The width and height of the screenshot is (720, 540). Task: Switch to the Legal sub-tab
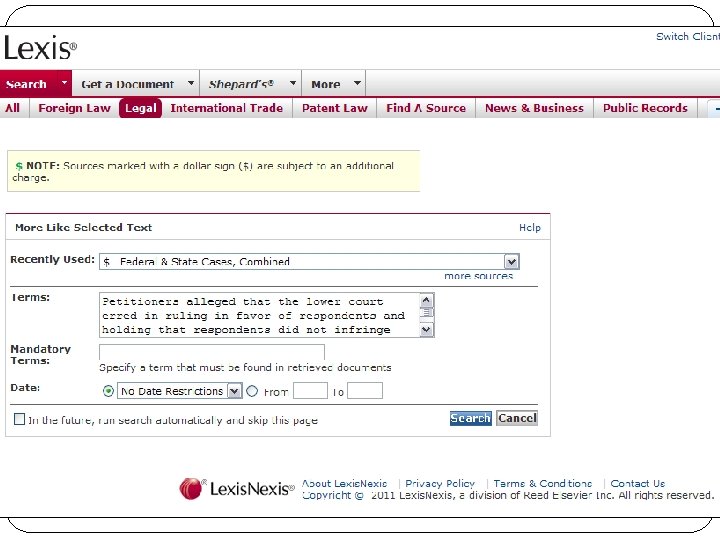pyautogui.click(x=141, y=108)
